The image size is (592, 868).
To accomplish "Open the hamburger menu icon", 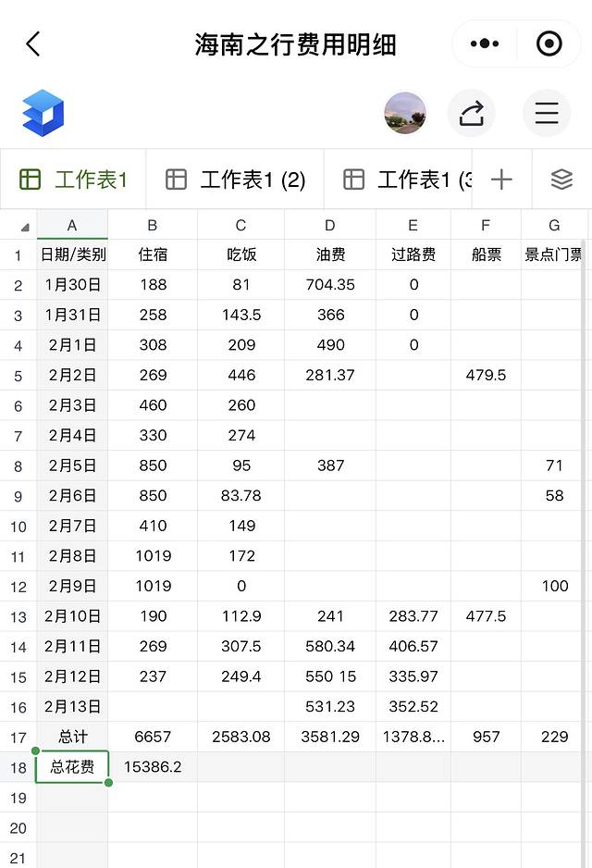I will [x=547, y=113].
